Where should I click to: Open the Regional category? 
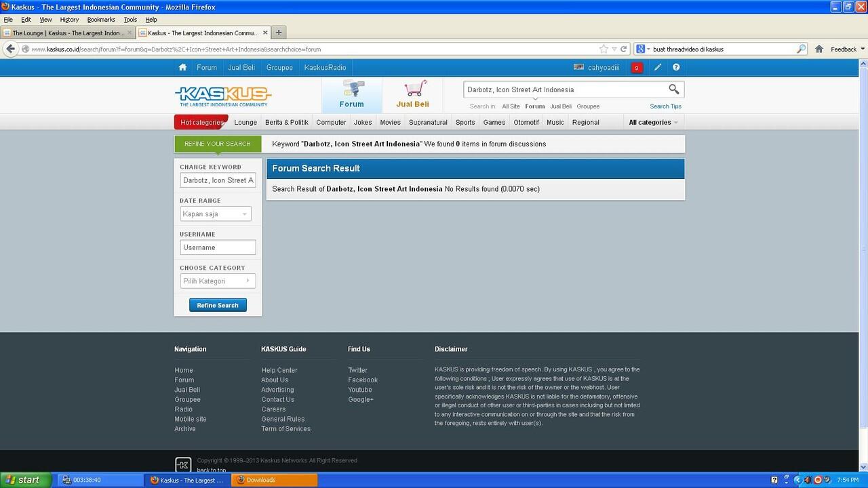click(x=586, y=122)
